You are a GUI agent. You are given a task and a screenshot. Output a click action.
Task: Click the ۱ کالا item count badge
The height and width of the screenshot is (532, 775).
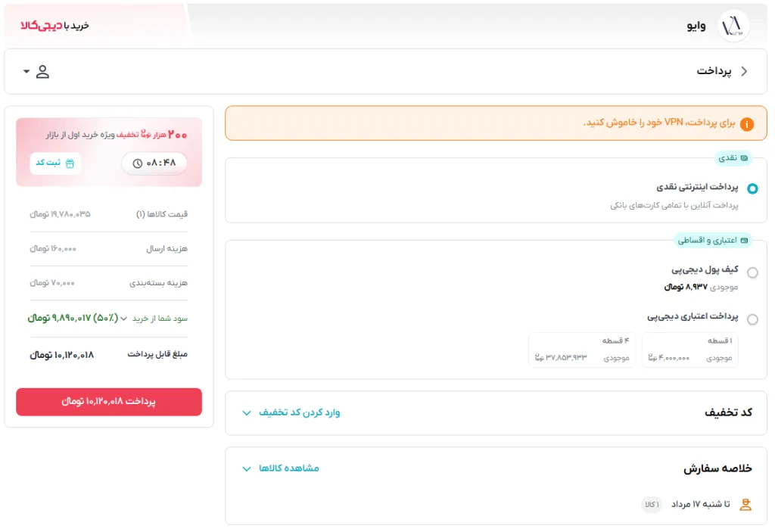click(x=652, y=504)
